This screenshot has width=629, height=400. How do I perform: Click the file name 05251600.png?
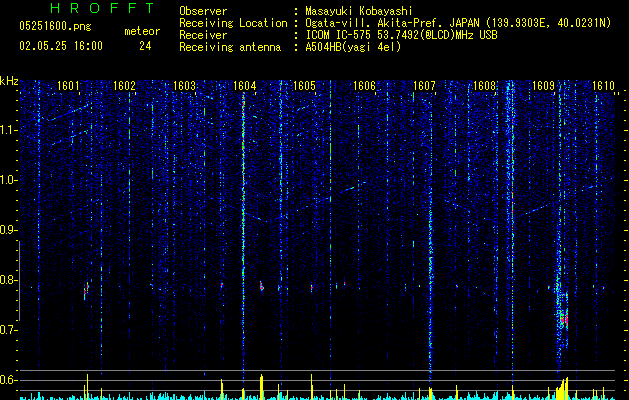pyautogui.click(x=55, y=26)
